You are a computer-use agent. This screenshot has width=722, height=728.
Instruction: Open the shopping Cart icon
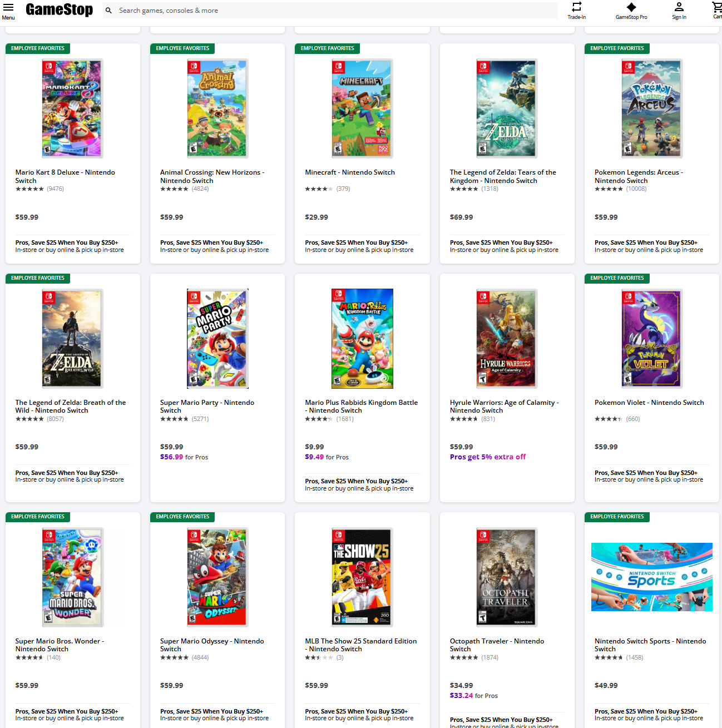(x=716, y=7)
